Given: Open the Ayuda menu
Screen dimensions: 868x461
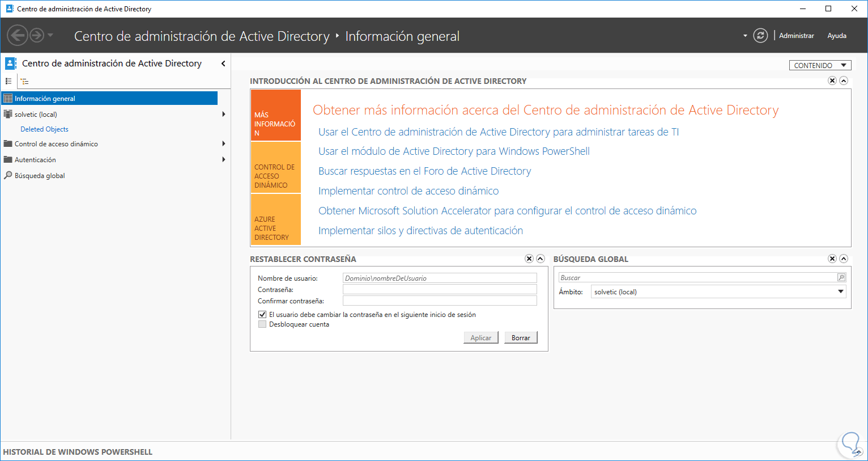Looking at the screenshot, I should click(x=837, y=36).
